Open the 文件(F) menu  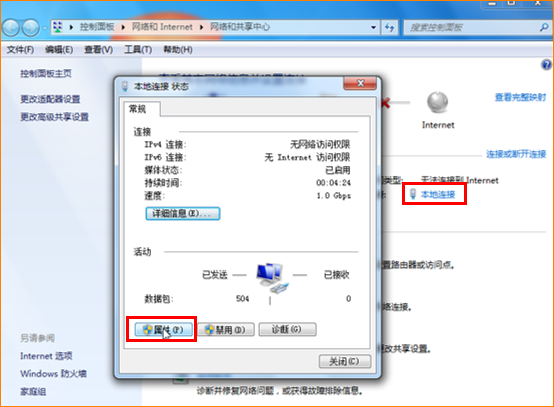20,49
